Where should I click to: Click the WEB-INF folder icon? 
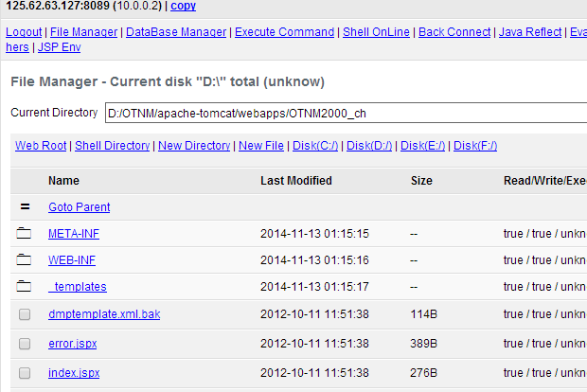[x=24, y=259]
